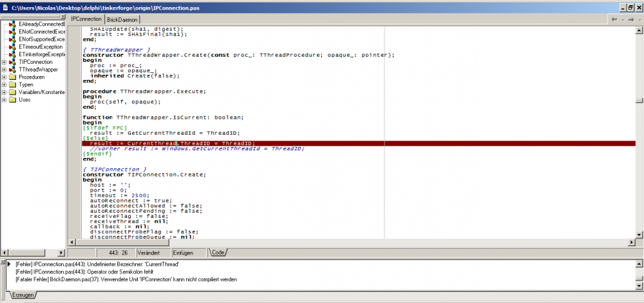Screen dimensions: 644x303
Task: Click structure pane horizontal scrollbar left arrow
Action: [x=4, y=253]
